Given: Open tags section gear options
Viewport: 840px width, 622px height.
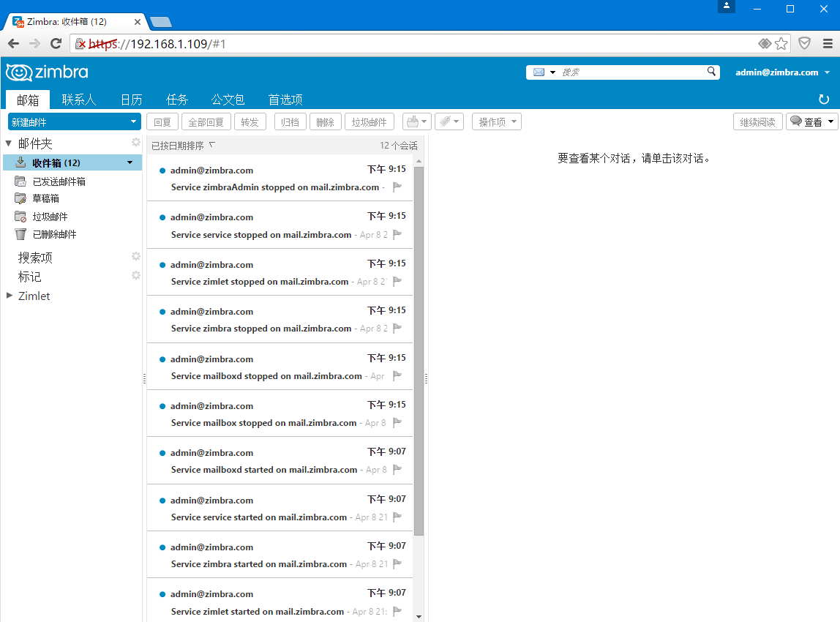Looking at the screenshot, I should click(x=136, y=275).
